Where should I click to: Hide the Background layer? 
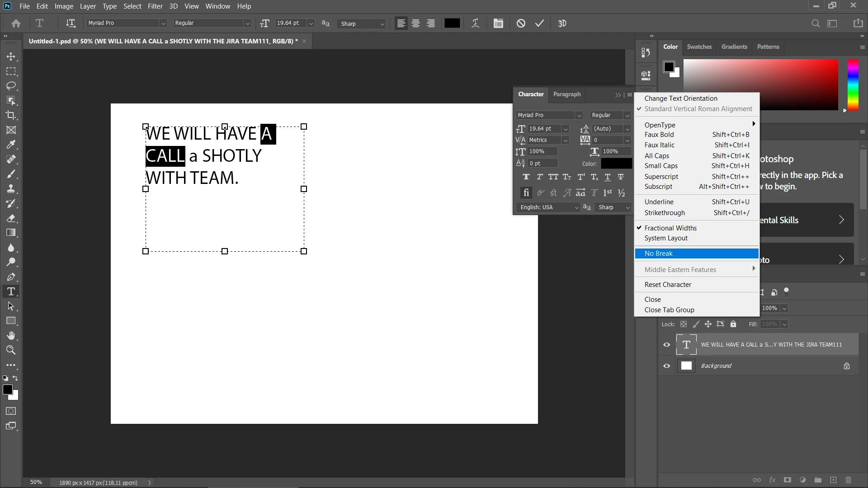[666, 366]
